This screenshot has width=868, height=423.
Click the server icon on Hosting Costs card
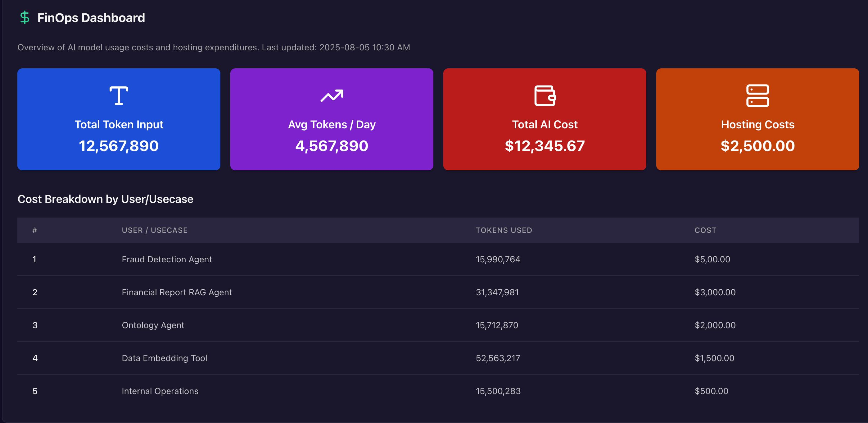point(757,96)
